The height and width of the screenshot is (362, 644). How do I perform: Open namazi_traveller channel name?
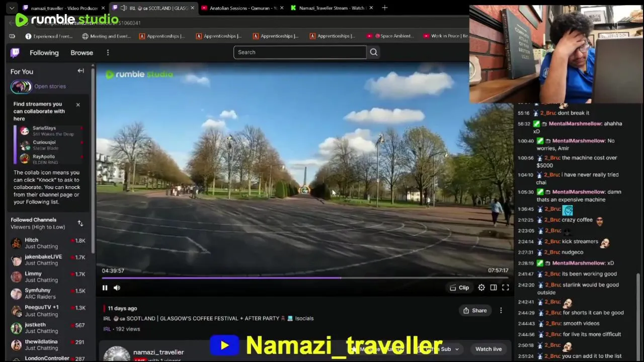tap(158, 352)
